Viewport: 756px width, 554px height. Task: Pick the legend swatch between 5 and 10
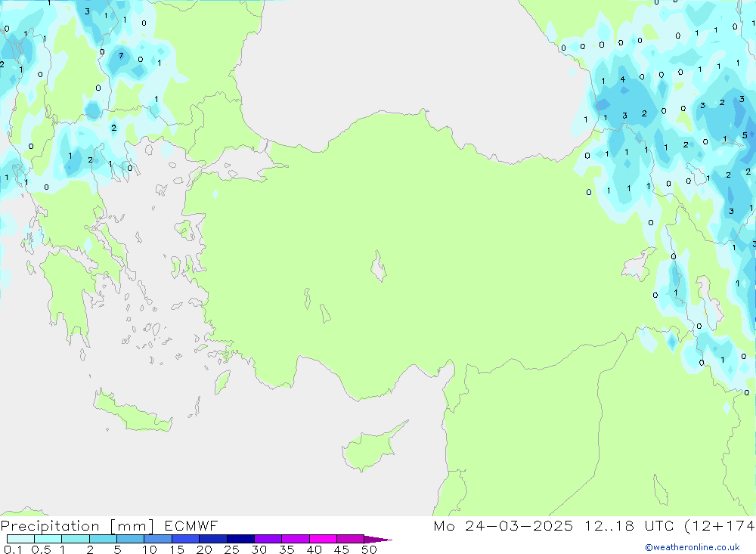click(131, 539)
